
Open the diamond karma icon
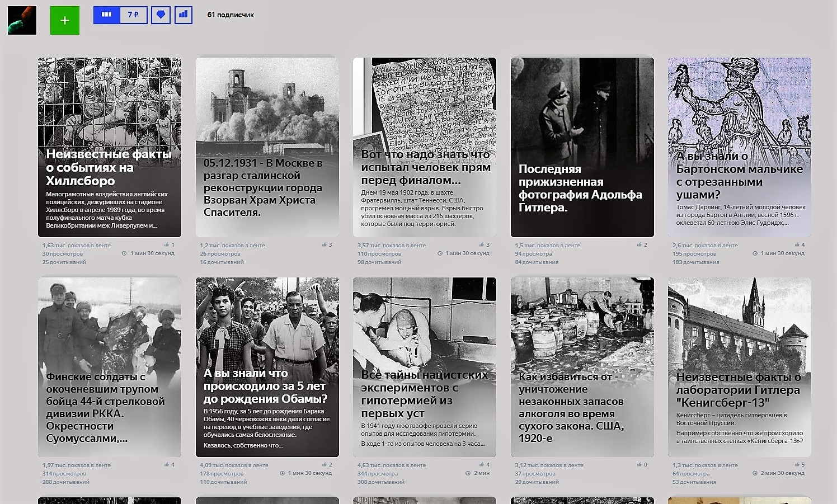tap(161, 15)
